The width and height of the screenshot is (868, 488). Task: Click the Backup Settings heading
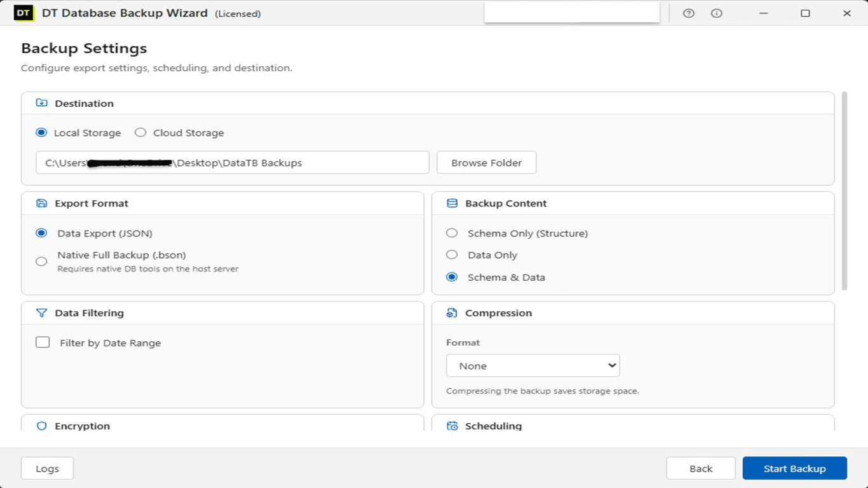click(84, 48)
